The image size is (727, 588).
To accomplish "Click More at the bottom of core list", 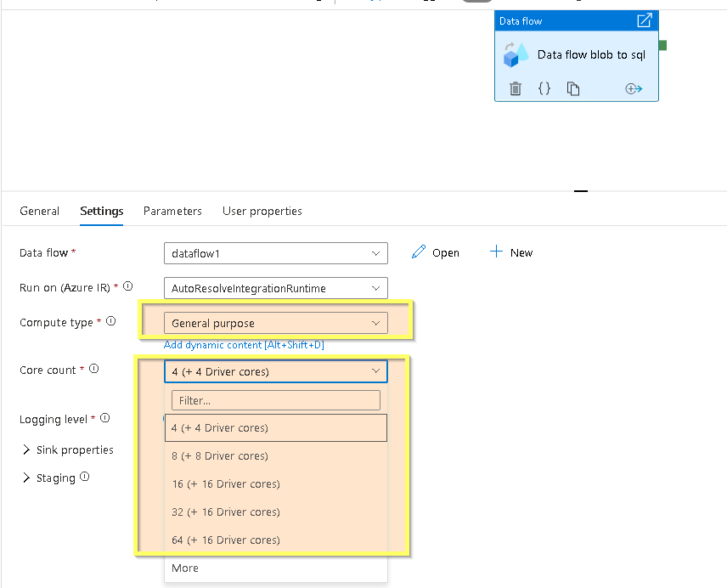I will tap(276, 568).
